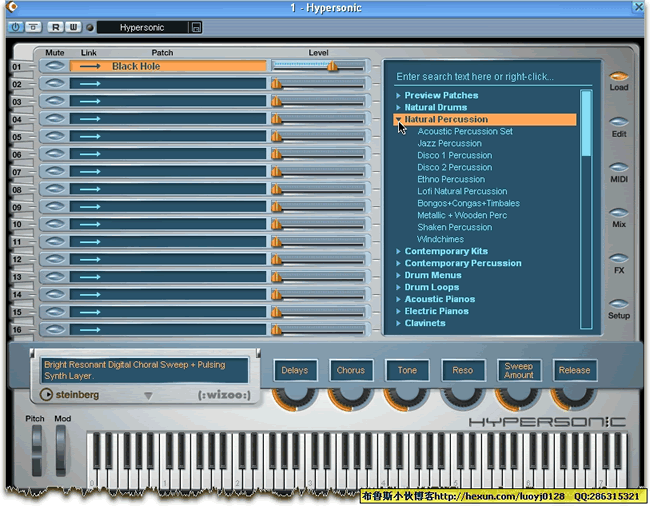The width and height of the screenshot is (650, 506).
Task: Open the Mix page button
Action: pos(618,213)
